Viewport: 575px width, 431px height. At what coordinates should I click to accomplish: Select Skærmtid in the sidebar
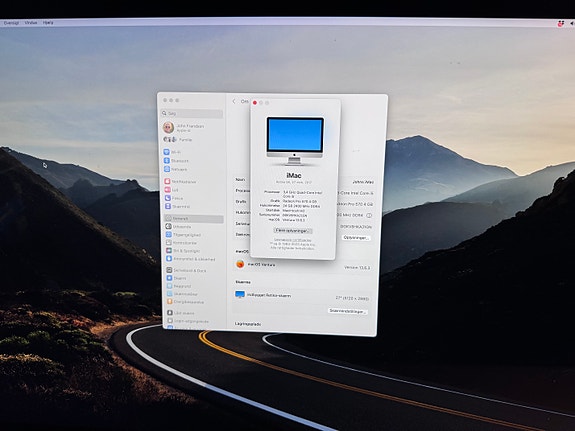click(x=177, y=207)
